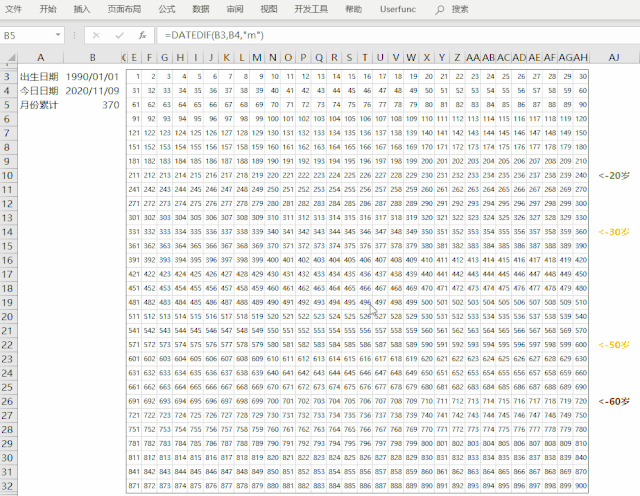The width and height of the screenshot is (640, 496).
Task: Click grid cell containing 871
Action: click(134, 486)
